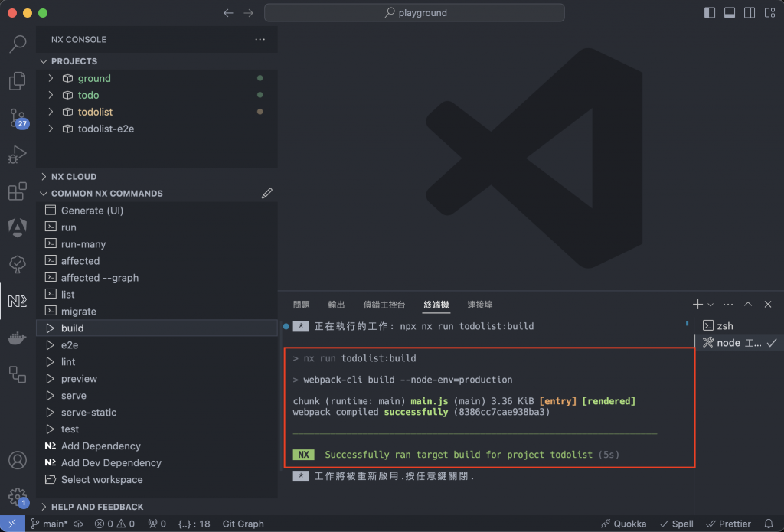
Task: Go forward with the right arrow
Action: click(x=249, y=13)
